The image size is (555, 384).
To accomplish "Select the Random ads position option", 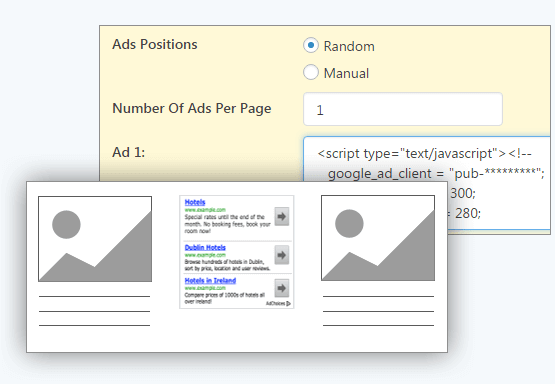I will pyautogui.click(x=311, y=45).
